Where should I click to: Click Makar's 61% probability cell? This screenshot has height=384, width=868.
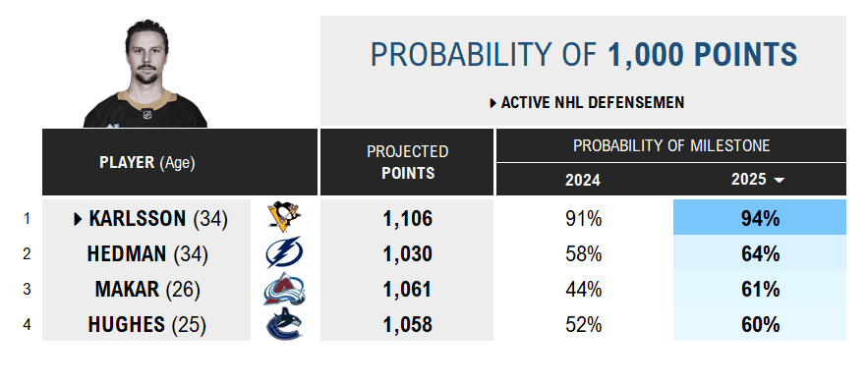pyautogui.click(x=760, y=289)
